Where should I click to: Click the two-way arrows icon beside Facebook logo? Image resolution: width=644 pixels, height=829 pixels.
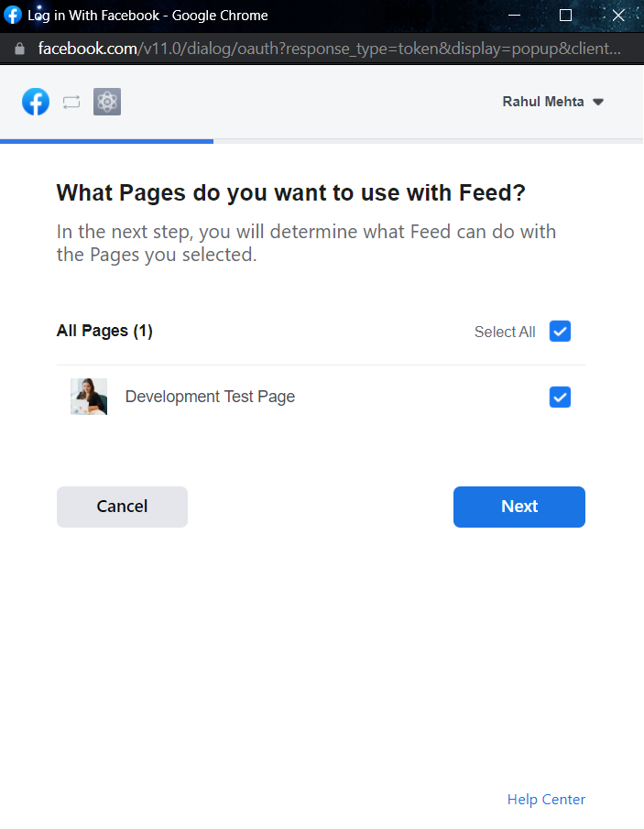71,102
